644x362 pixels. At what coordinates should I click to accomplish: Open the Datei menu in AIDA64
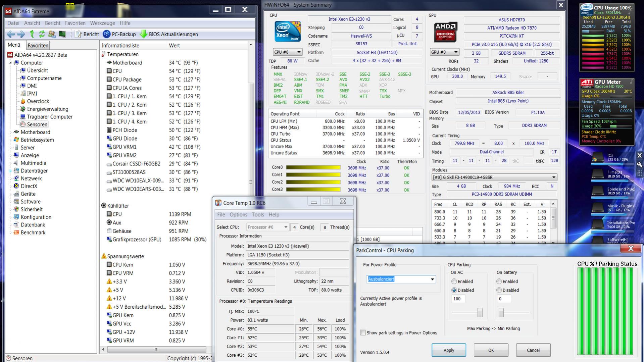point(13,23)
